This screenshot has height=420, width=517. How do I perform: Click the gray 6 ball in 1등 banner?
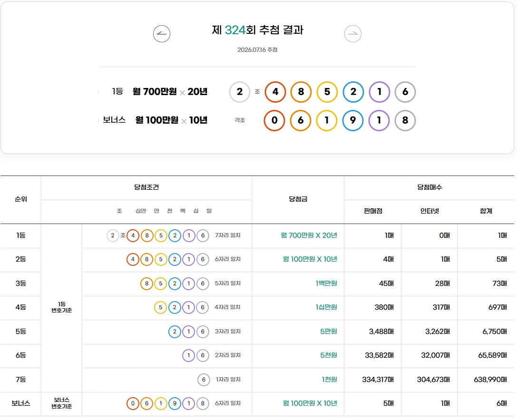(x=405, y=92)
